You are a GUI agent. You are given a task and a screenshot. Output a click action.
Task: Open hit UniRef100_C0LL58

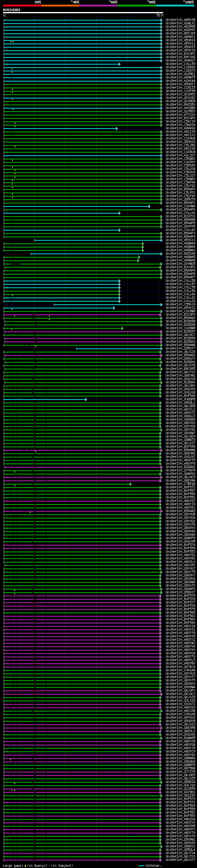[180, 281]
